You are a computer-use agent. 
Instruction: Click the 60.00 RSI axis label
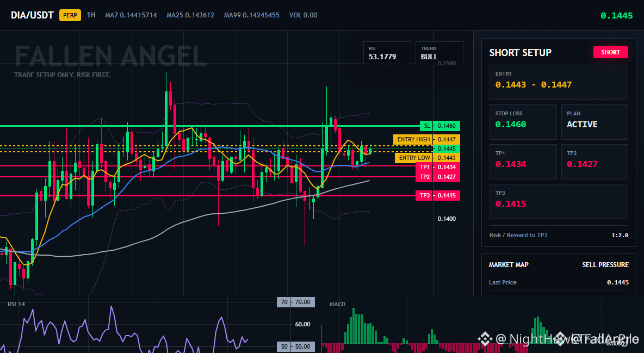click(303, 324)
